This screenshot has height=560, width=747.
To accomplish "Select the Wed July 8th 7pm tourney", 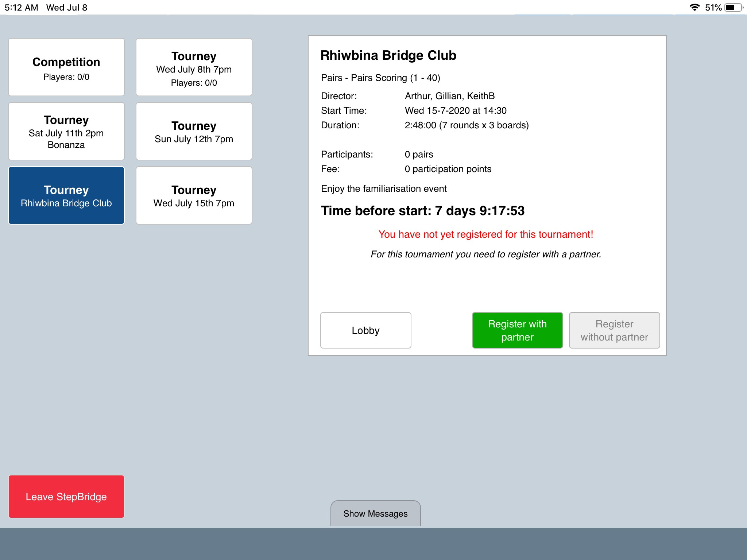I will pyautogui.click(x=194, y=67).
